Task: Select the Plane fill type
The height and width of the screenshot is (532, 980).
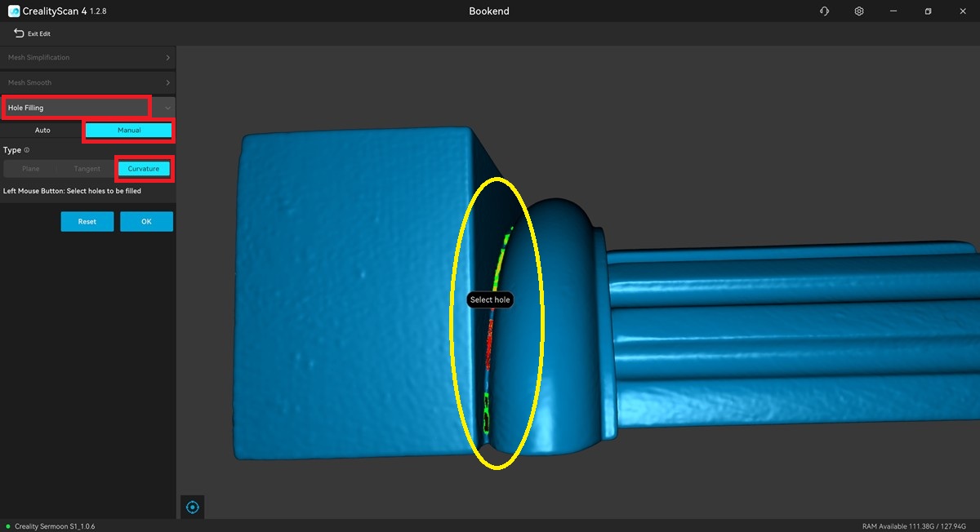Action: click(x=31, y=169)
